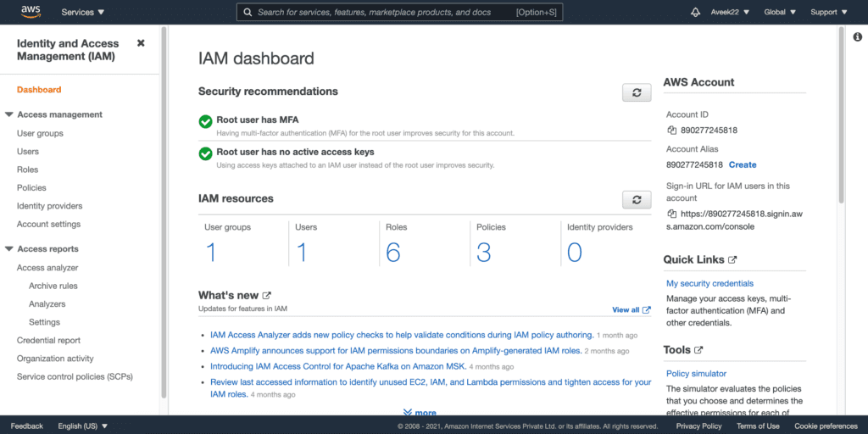Open Archive rules under Access analyzer
The width and height of the screenshot is (868, 434).
53,287
